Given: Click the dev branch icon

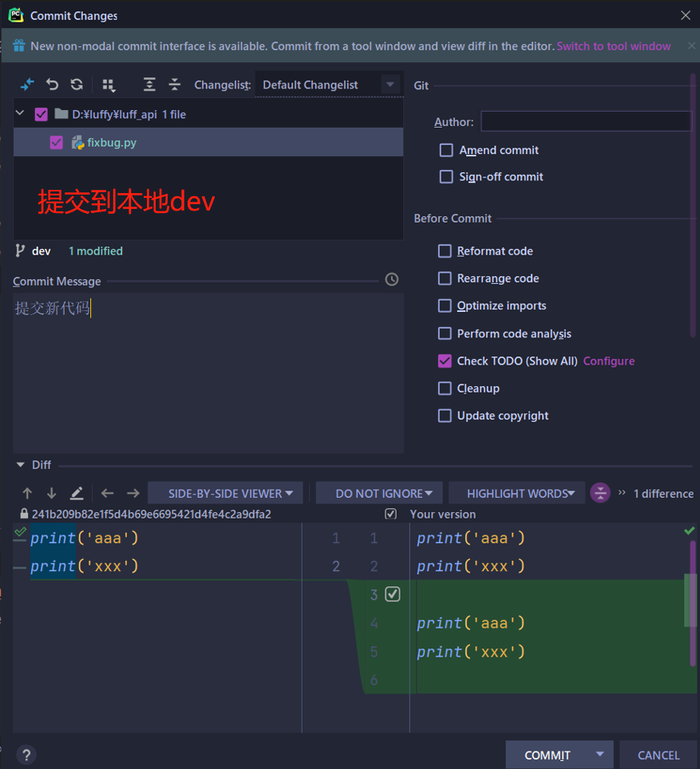Looking at the screenshot, I should pyautogui.click(x=20, y=250).
